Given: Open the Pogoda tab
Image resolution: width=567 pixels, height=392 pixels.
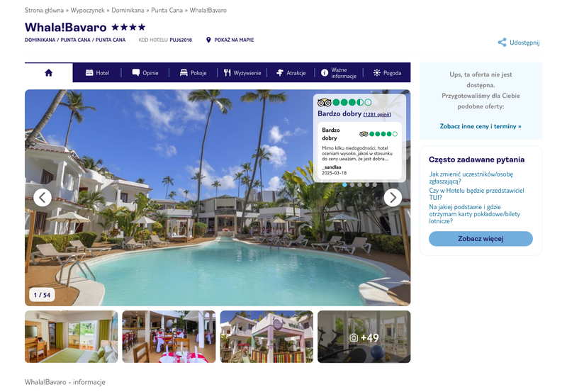Looking at the screenshot, I should click(387, 73).
